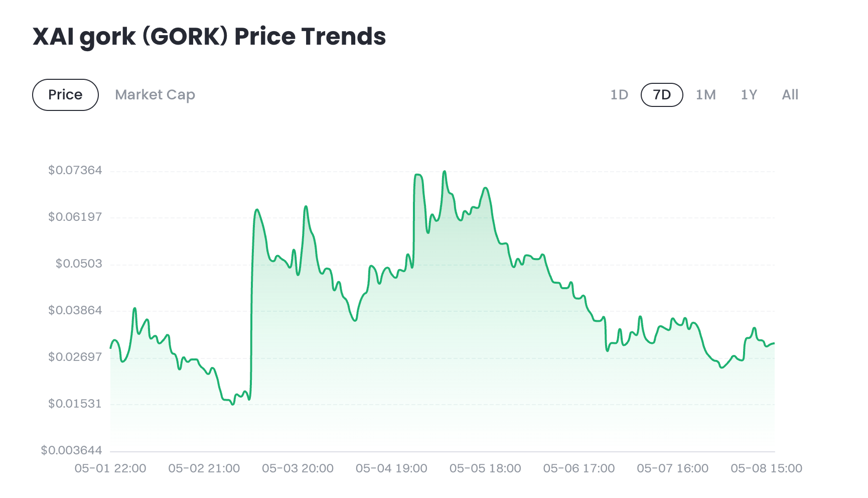The width and height of the screenshot is (868, 498).
Task: Select the 1D time range
Action: [x=619, y=95]
